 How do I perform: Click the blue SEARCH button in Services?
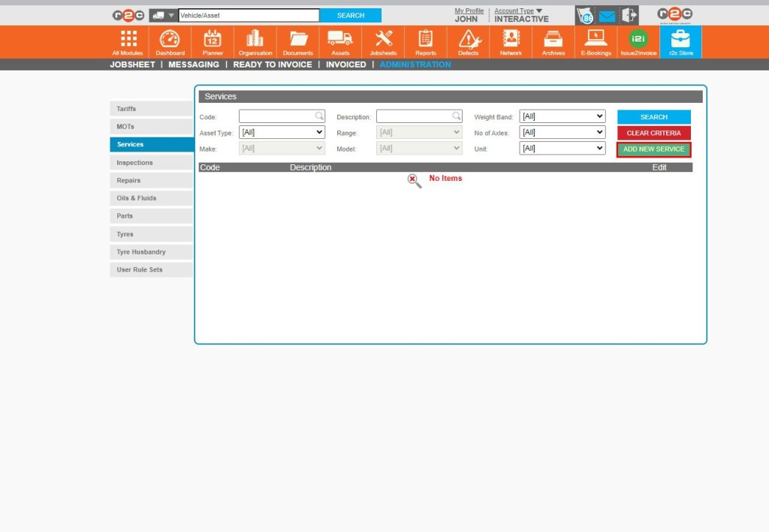pyautogui.click(x=654, y=116)
